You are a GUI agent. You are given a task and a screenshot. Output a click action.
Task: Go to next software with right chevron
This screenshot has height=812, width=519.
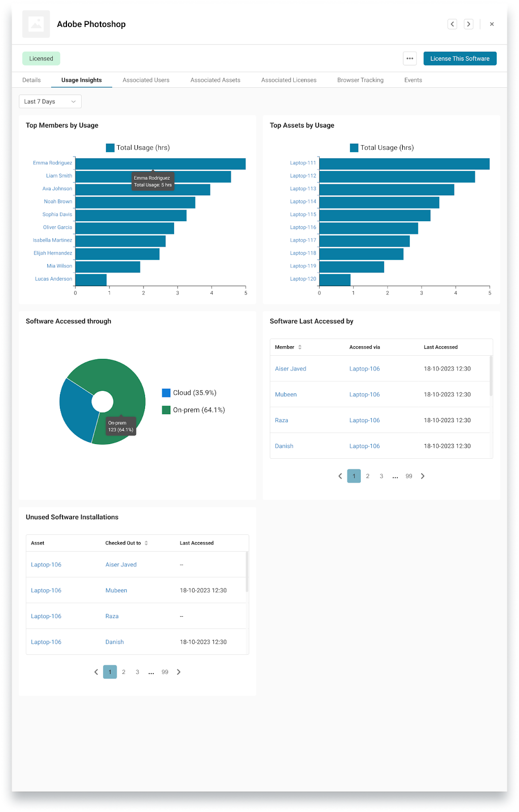coord(468,24)
